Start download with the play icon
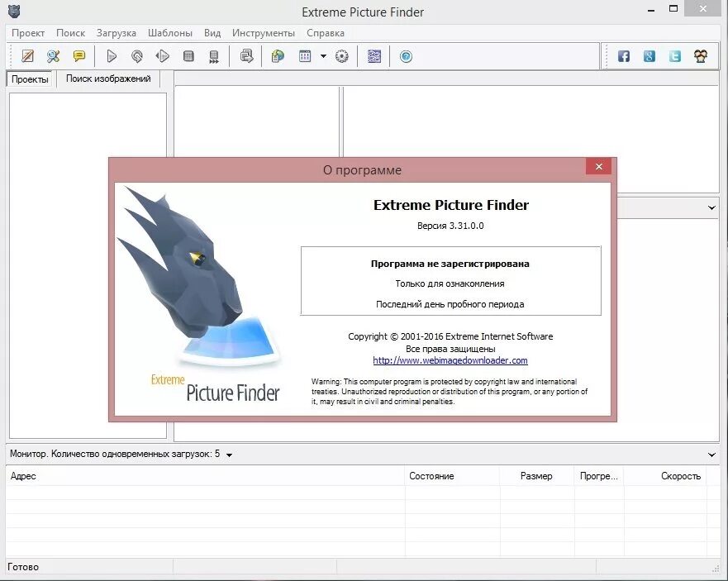Screen dimensions: 728x581 [112, 57]
